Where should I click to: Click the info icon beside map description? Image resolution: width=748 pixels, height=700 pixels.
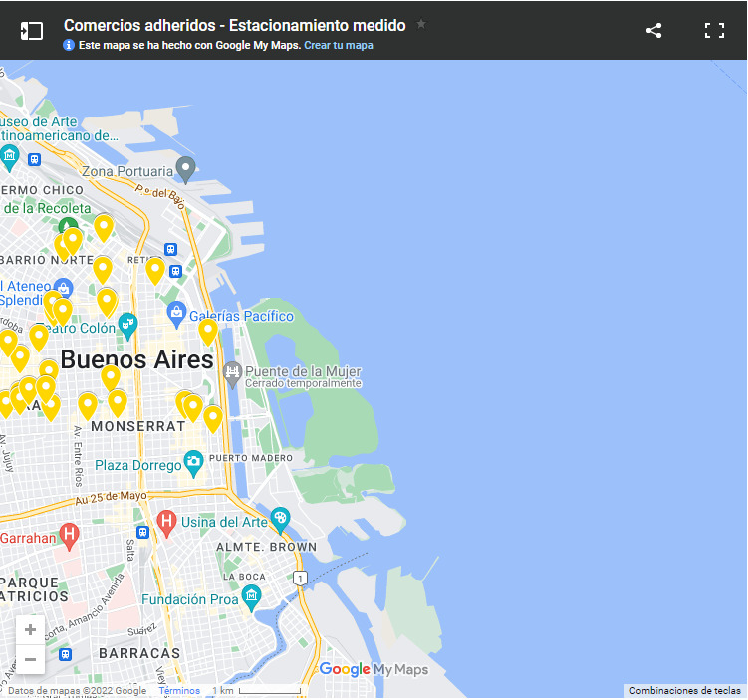click(x=69, y=45)
